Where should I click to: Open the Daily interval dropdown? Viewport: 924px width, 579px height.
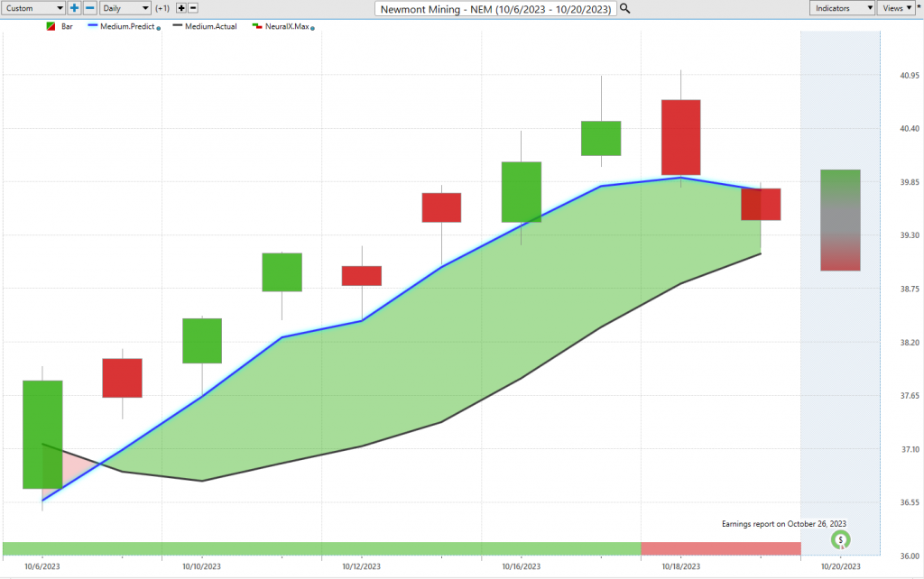pyautogui.click(x=125, y=8)
